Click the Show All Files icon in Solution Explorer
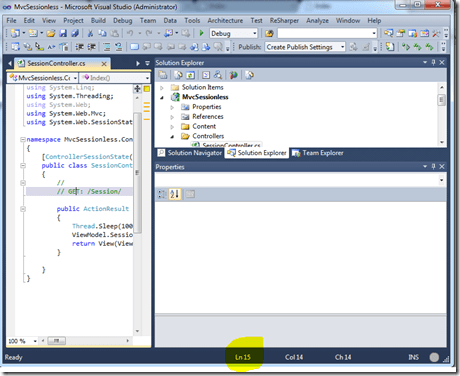 178,75
